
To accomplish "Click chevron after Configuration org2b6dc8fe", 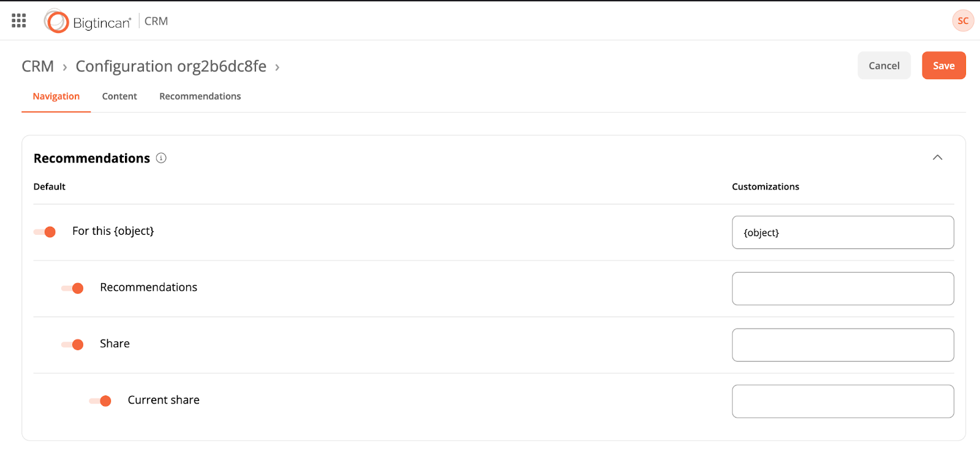I will point(277,67).
